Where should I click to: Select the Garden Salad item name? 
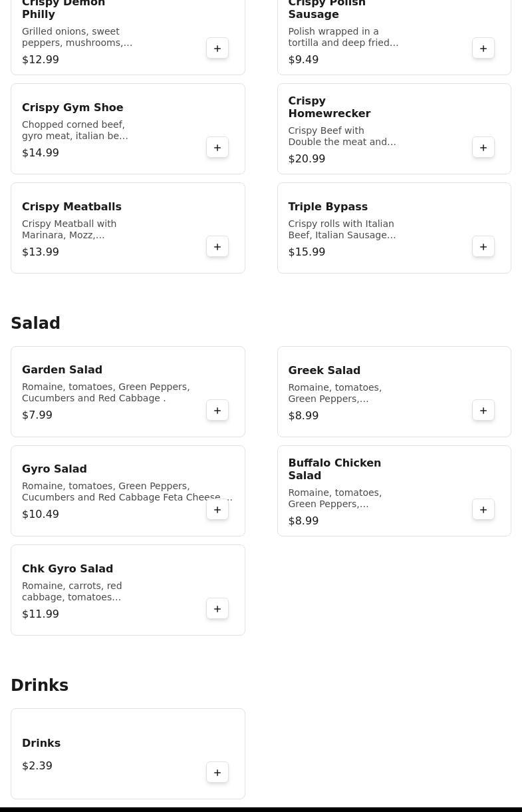tap(62, 370)
